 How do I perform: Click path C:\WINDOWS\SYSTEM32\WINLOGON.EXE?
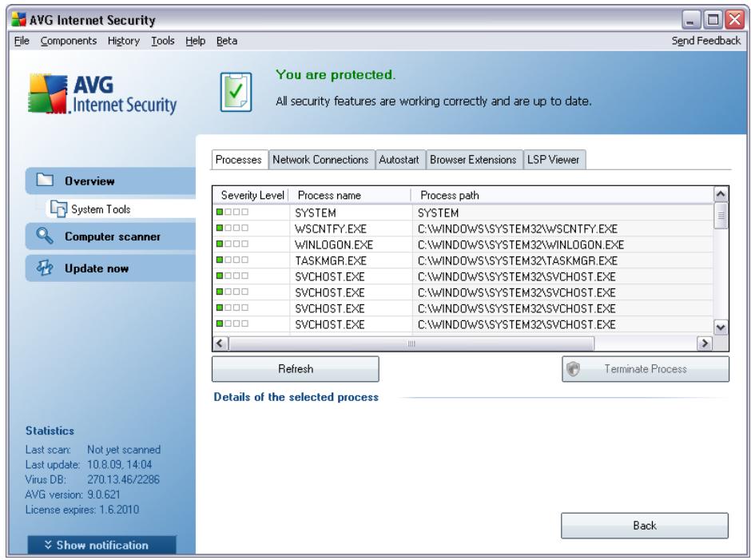point(521,244)
